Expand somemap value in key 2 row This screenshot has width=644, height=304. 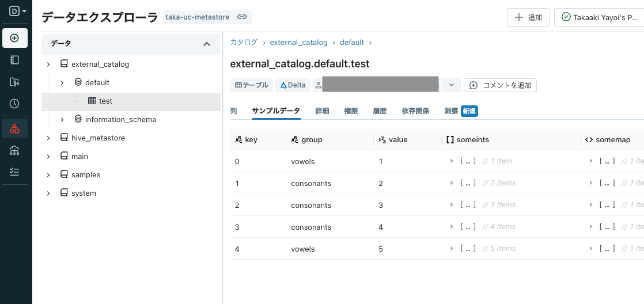pos(592,205)
